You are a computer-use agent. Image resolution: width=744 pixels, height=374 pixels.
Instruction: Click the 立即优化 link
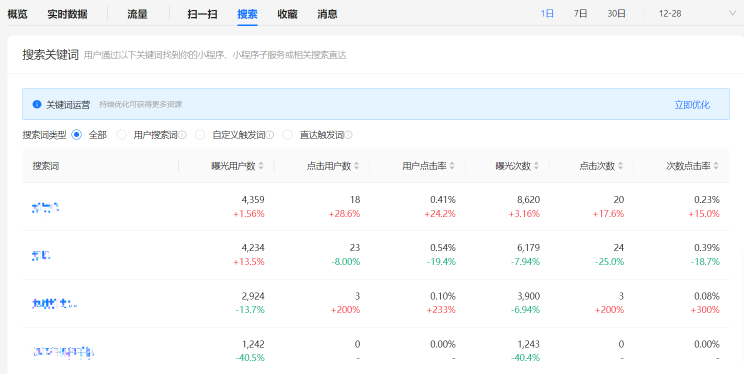tap(692, 105)
